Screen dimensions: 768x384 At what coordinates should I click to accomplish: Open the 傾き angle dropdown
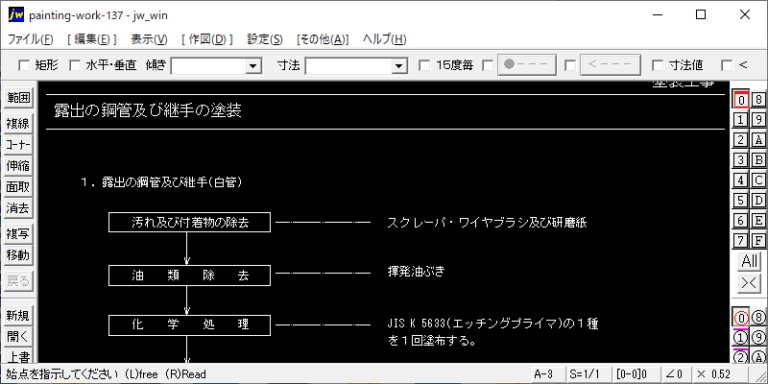[x=253, y=66]
